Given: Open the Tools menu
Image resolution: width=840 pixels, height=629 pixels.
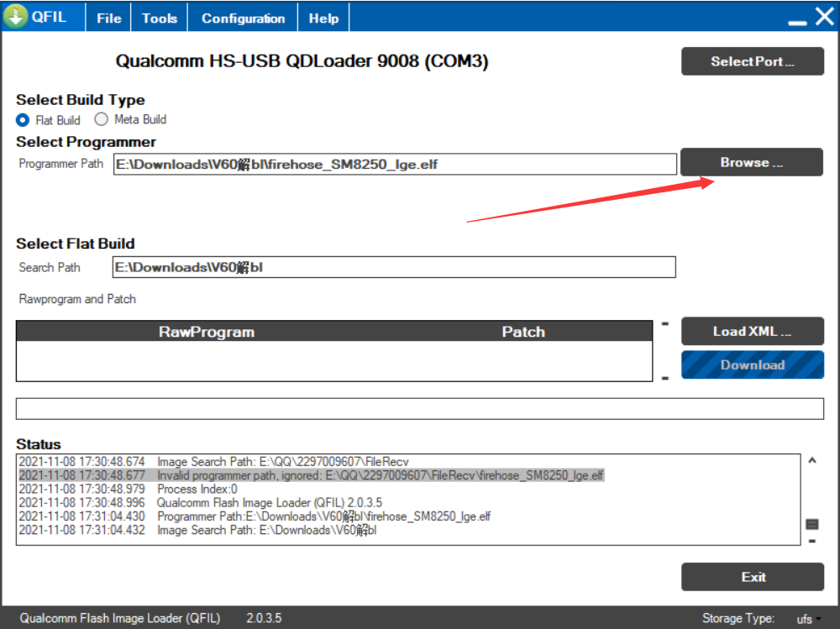Looking at the screenshot, I should pyautogui.click(x=160, y=18).
